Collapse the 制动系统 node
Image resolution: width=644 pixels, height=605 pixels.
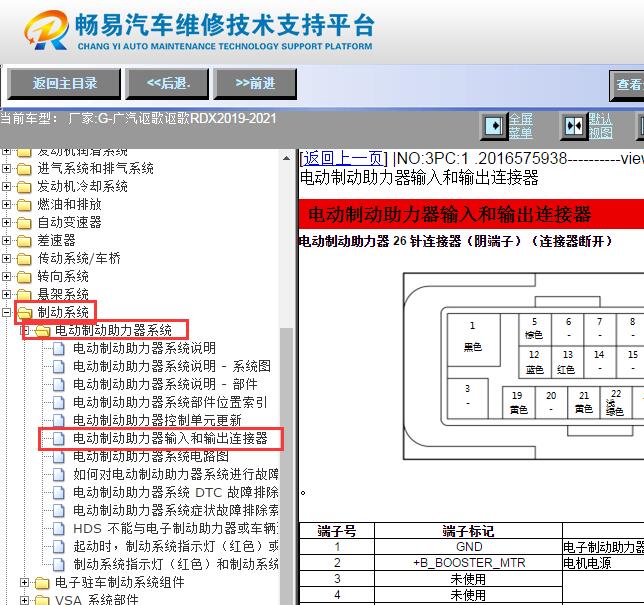click(6, 312)
